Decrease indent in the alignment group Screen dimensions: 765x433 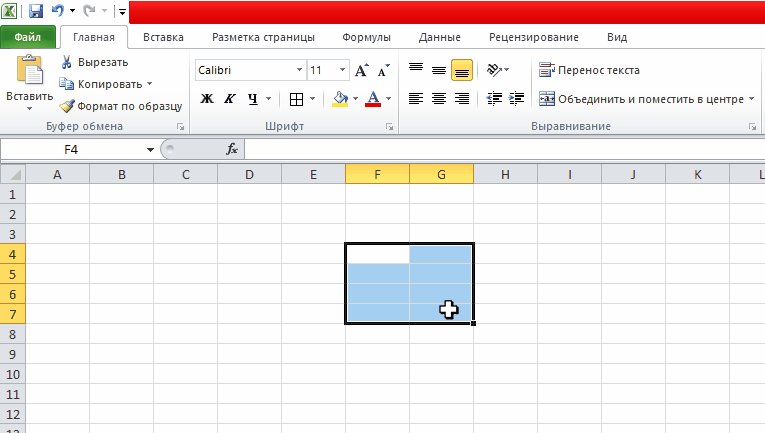click(494, 99)
